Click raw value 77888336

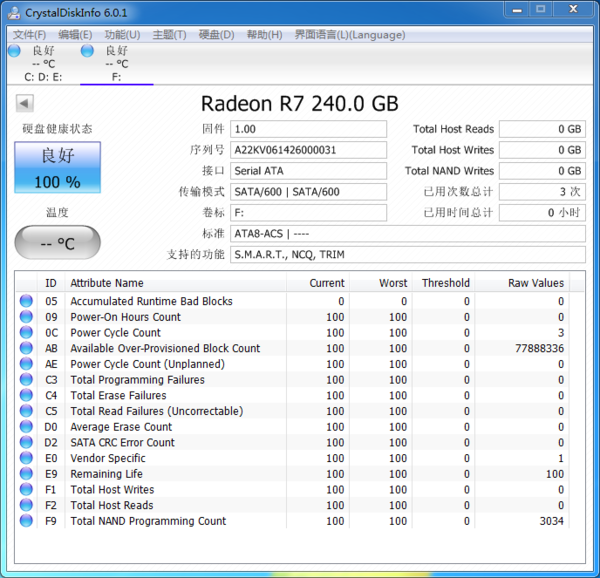click(x=540, y=348)
